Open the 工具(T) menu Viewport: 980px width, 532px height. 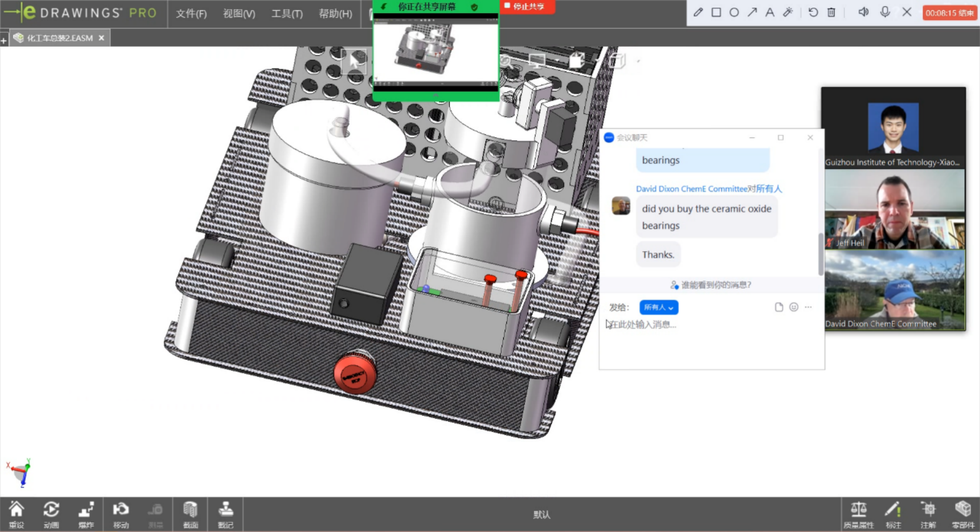tap(286, 14)
